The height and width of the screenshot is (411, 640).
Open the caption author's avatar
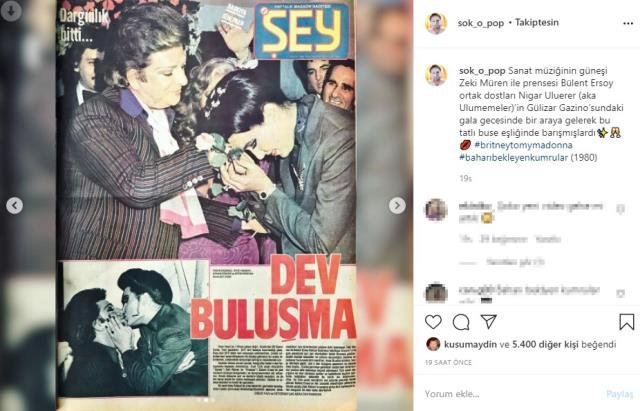pos(436,75)
